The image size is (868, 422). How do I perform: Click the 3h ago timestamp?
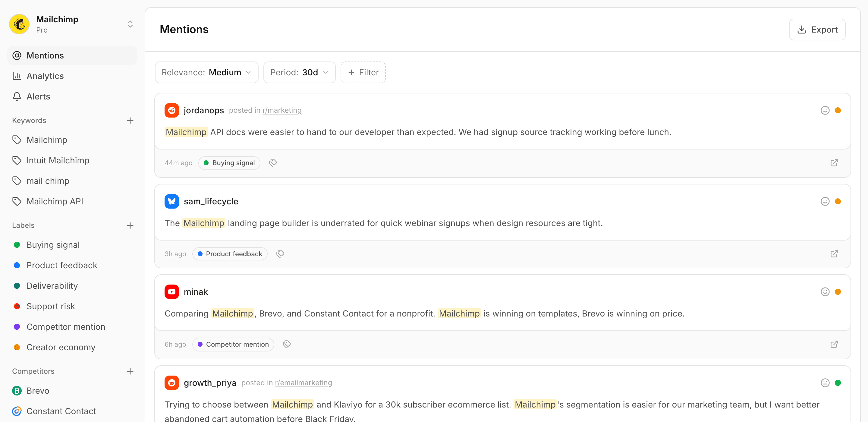pyautogui.click(x=175, y=254)
